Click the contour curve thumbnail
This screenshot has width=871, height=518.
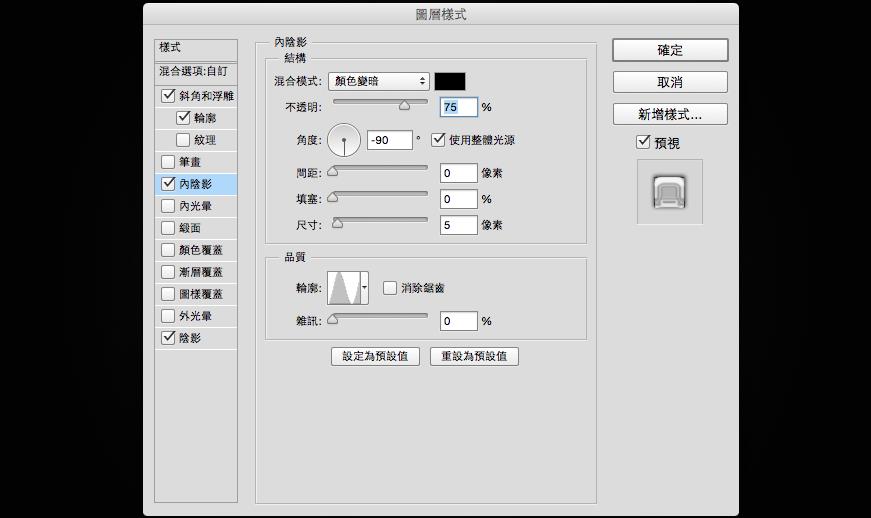(x=344, y=288)
